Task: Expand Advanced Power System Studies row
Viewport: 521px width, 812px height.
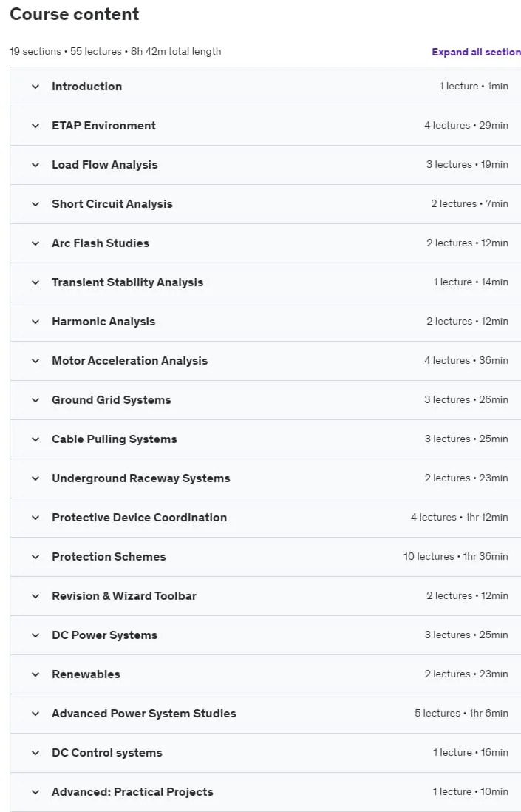Action: pyautogui.click(x=265, y=714)
